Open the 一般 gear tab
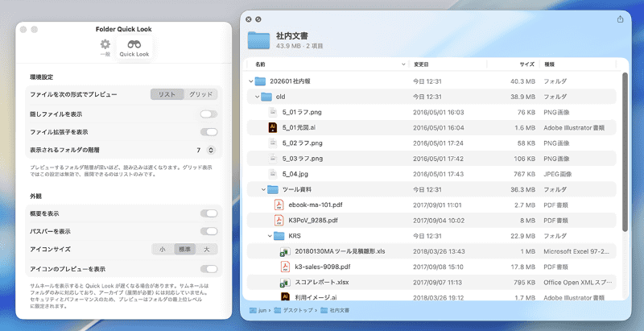 click(x=105, y=48)
